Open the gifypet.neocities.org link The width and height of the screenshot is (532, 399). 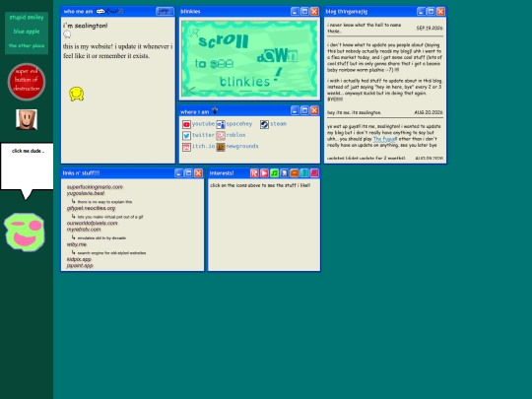point(91,208)
